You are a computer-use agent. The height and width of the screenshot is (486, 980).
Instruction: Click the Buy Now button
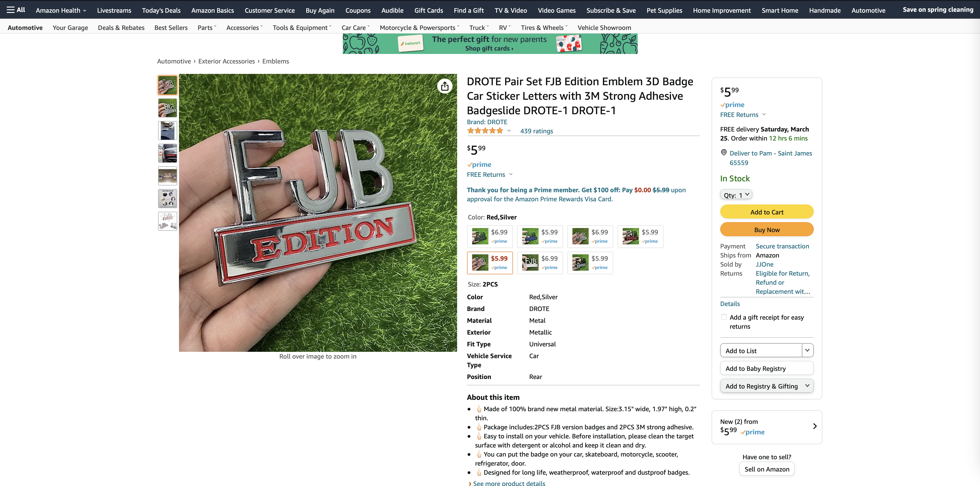(767, 230)
